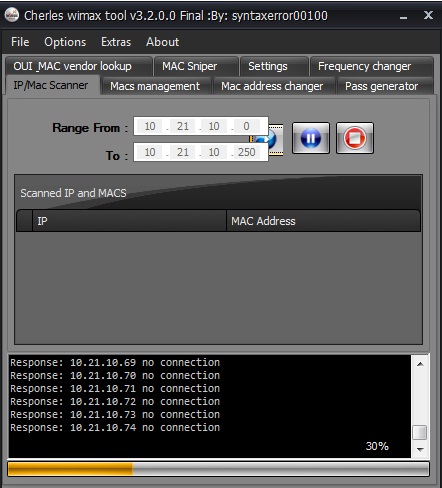
Task: Click the To range last octet 250
Action: (246, 152)
